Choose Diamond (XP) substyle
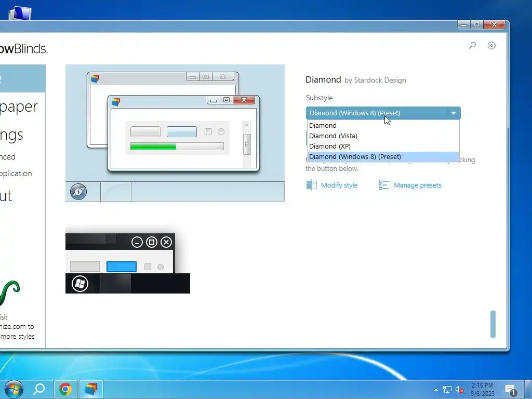 383,146
